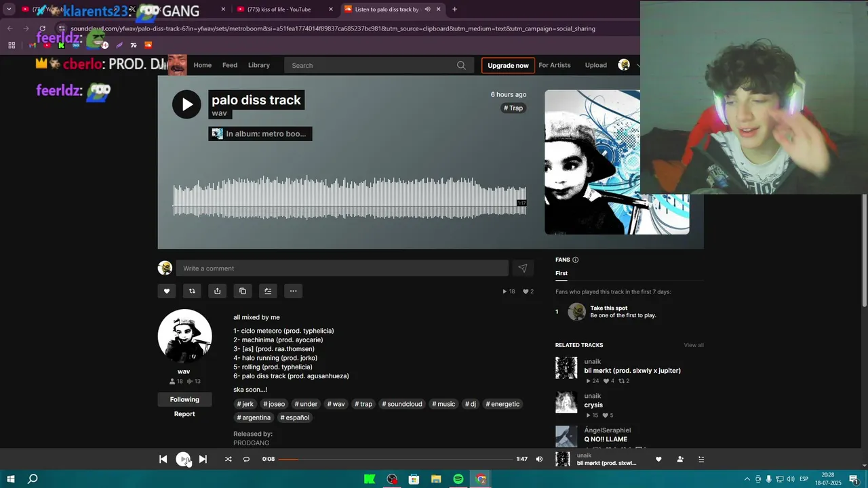868x488 pixels.
Task: Open the Windows notification center icon
Action: [x=854, y=479]
